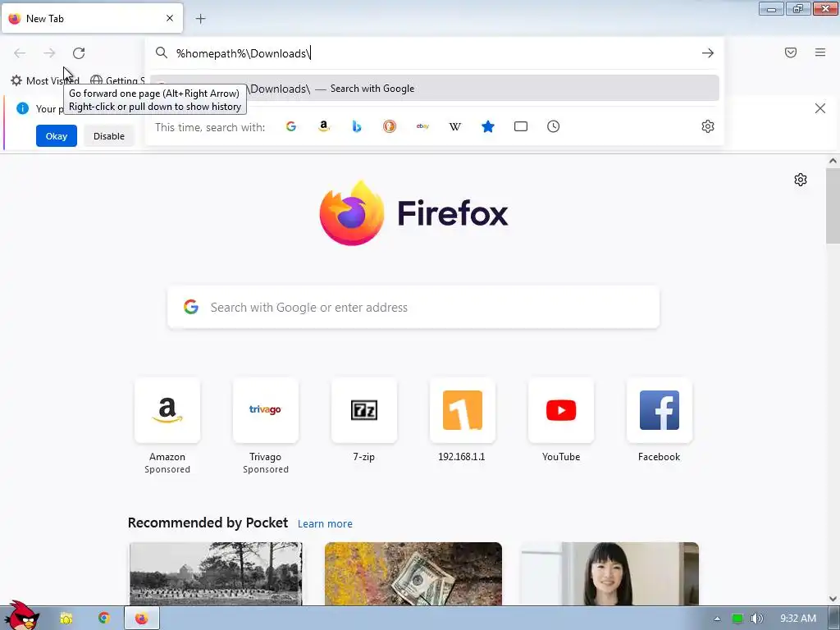Go back one page using back arrow
The width and height of the screenshot is (840, 630).
tap(20, 53)
